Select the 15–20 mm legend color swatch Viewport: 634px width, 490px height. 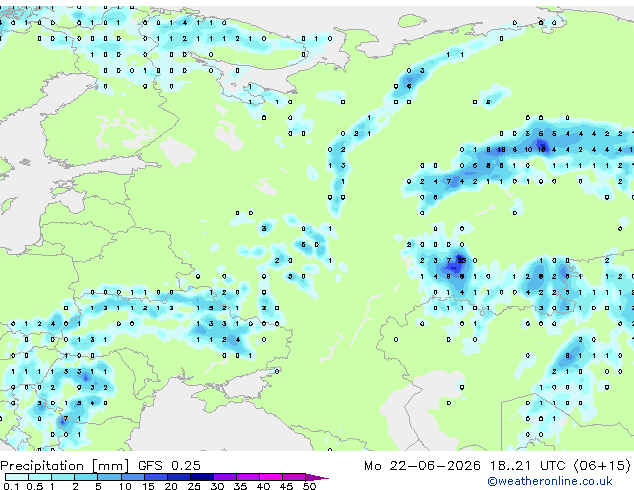point(156,477)
